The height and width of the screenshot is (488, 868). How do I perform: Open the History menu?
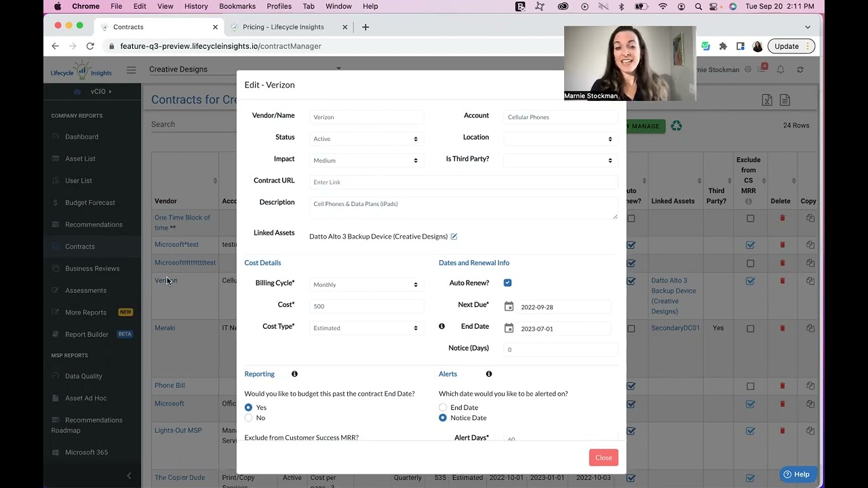tap(196, 6)
